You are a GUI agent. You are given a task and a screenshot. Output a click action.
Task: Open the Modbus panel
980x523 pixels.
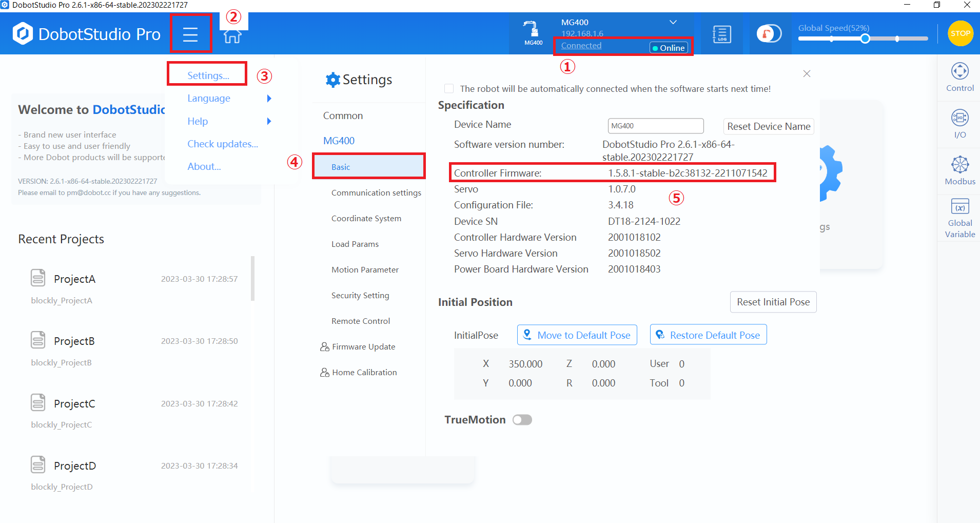point(959,170)
